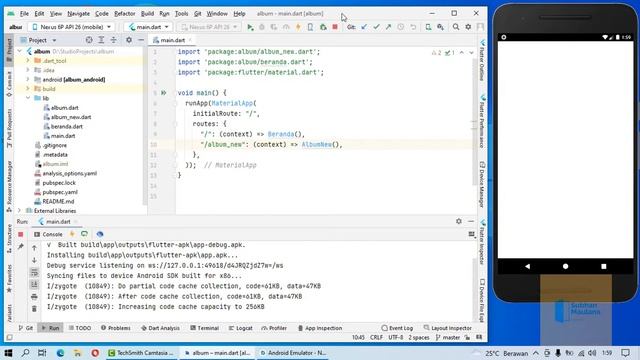The image size is (640, 360).
Task: Open IDE settings gear in main toolbar
Action: tap(468, 27)
